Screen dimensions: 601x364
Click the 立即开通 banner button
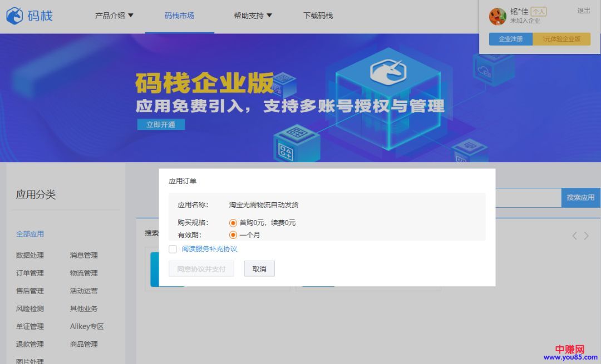point(161,124)
